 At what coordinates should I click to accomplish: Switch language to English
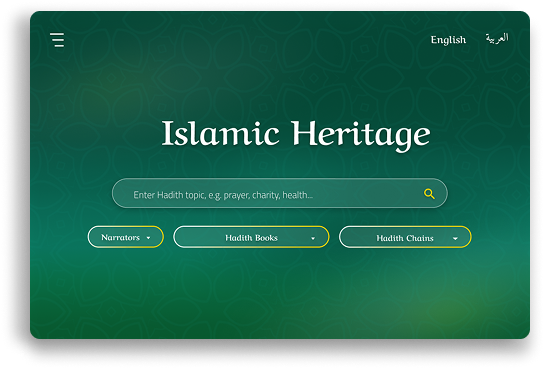pyautogui.click(x=448, y=40)
